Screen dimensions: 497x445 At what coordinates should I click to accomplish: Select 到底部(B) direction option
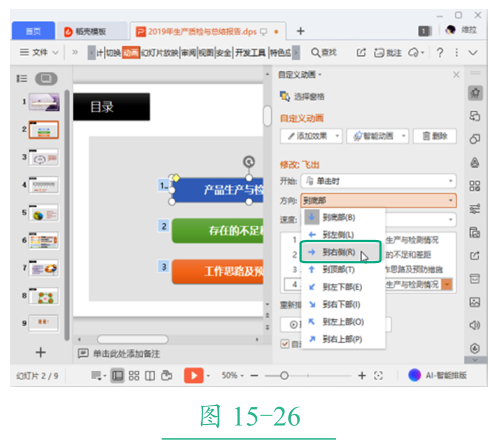pos(343,217)
